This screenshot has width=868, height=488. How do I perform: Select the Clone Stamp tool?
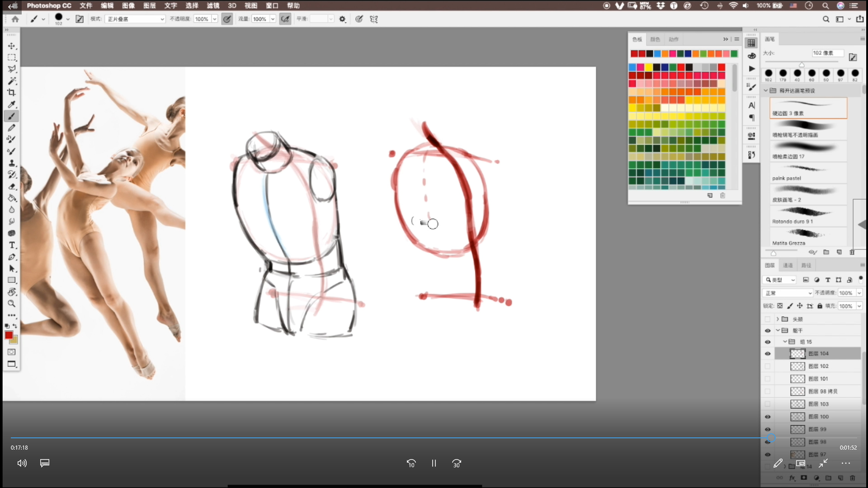[x=12, y=163]
